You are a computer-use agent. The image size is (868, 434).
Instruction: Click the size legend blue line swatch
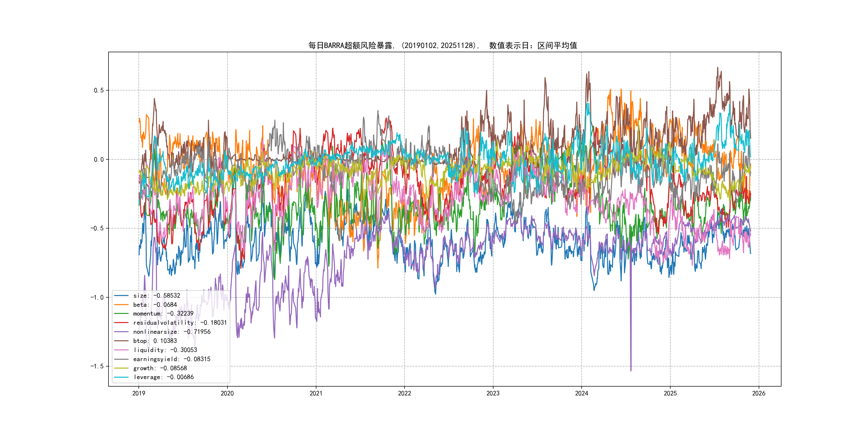[x=121, y=295]
